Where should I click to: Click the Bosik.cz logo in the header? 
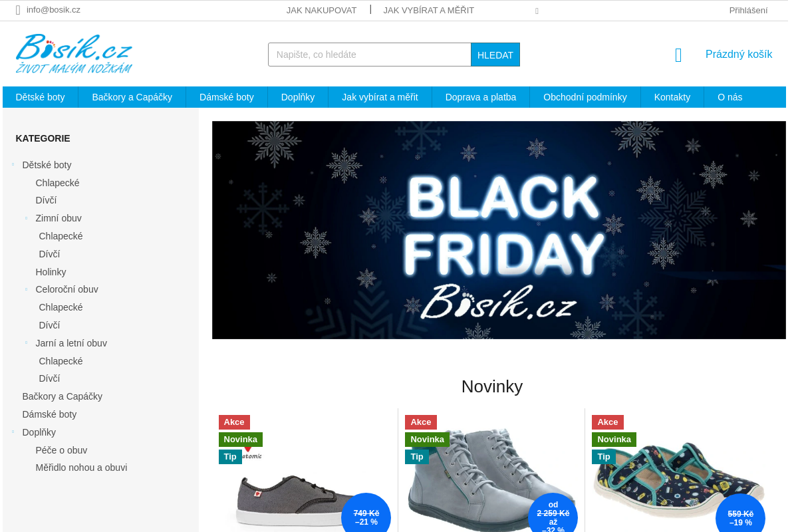coord(74,54)
